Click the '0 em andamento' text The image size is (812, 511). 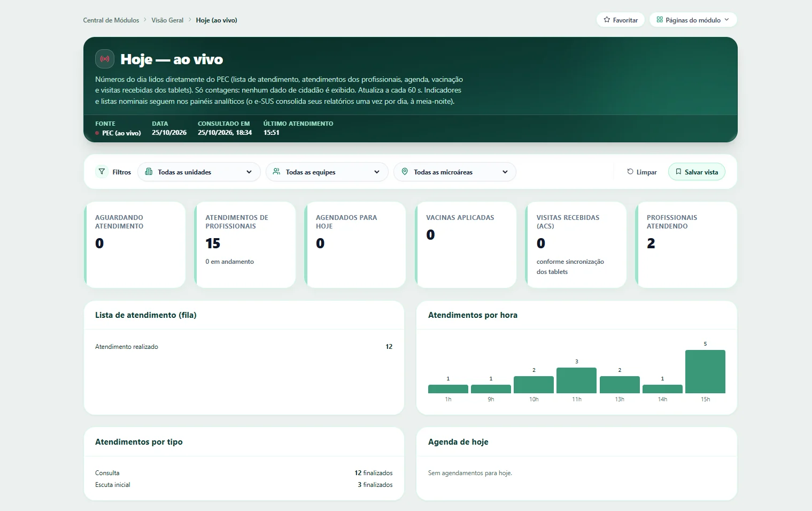pyautogui.click(x=229, y=262)
